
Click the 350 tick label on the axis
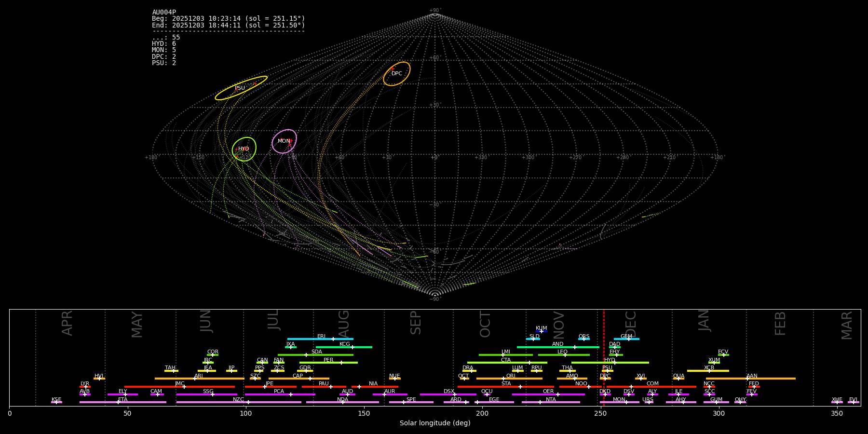[837, 413]
